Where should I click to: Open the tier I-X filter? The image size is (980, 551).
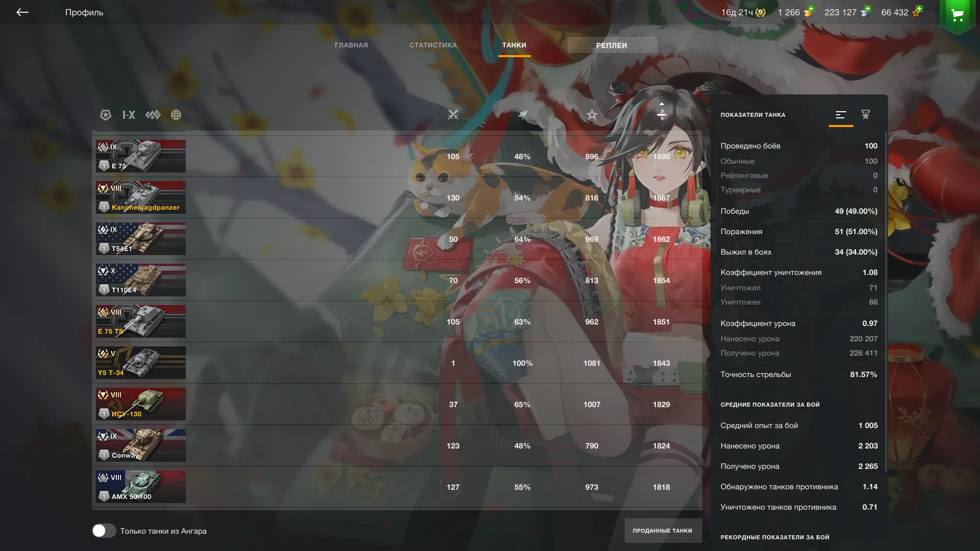(x=129, y=115)
